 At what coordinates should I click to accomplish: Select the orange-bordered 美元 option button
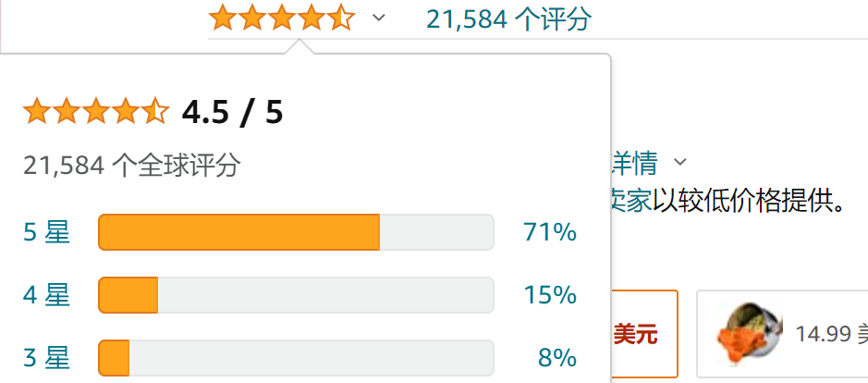pos(644,334)
